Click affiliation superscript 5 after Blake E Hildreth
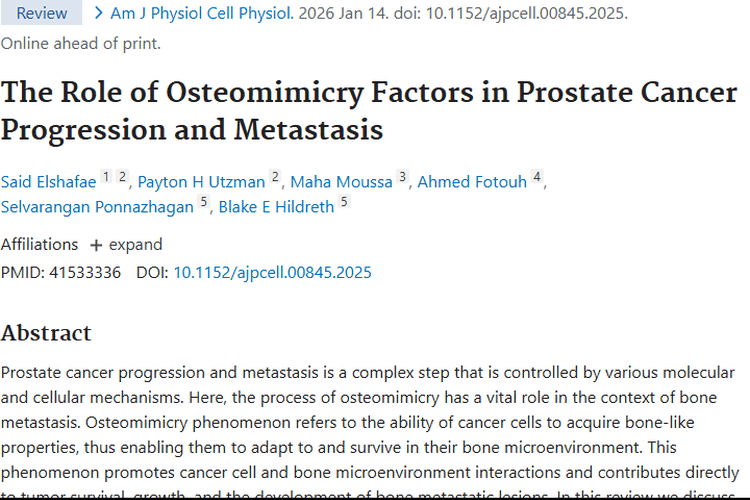Image resolution: width=750 pixels, height=500 pixels. click(x=344, y=202)
